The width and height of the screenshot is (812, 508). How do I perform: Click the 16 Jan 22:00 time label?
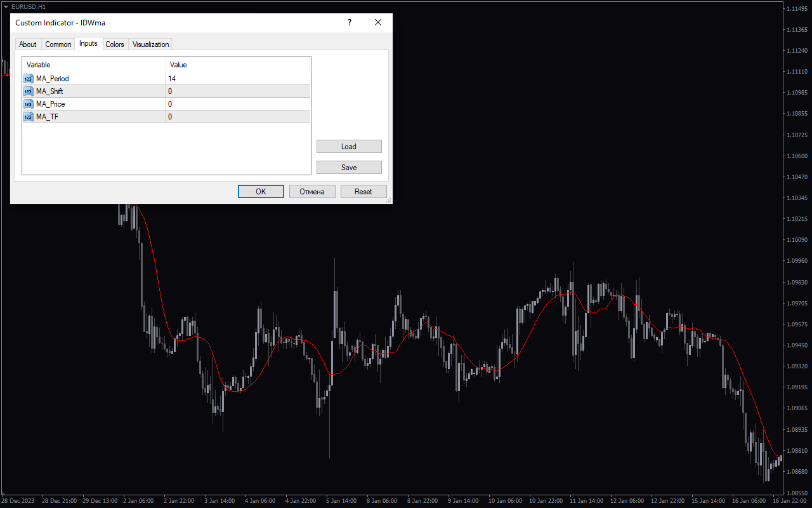point(790,500)
